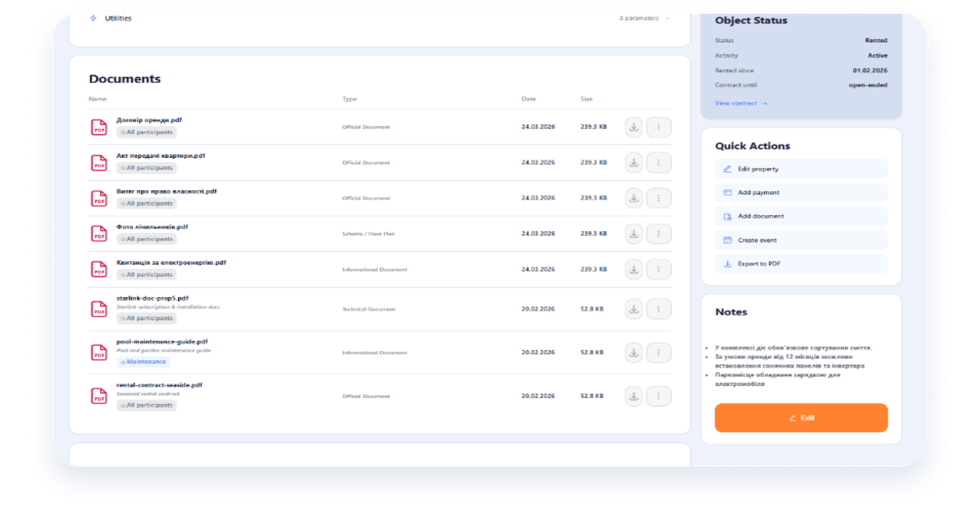Screen dimensions: 980x507
Task: Select Add payment in Quick Actions
Action: click(x=801, y=193)
